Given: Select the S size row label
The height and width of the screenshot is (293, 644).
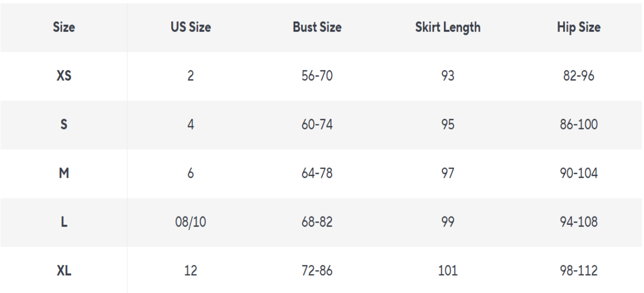Looking at the screenshot, I should point(64,124).
